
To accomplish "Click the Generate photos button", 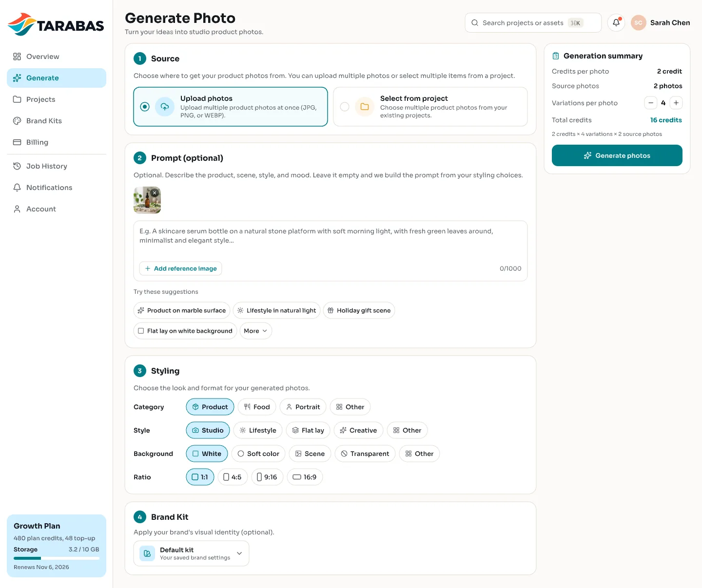I will coord(617,155).
